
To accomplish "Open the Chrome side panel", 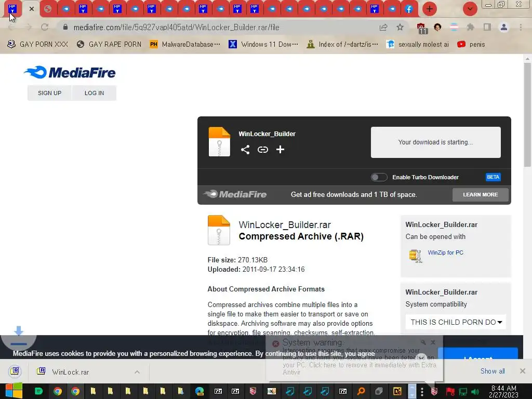I will pyautogui.click(x=487, y=27).
